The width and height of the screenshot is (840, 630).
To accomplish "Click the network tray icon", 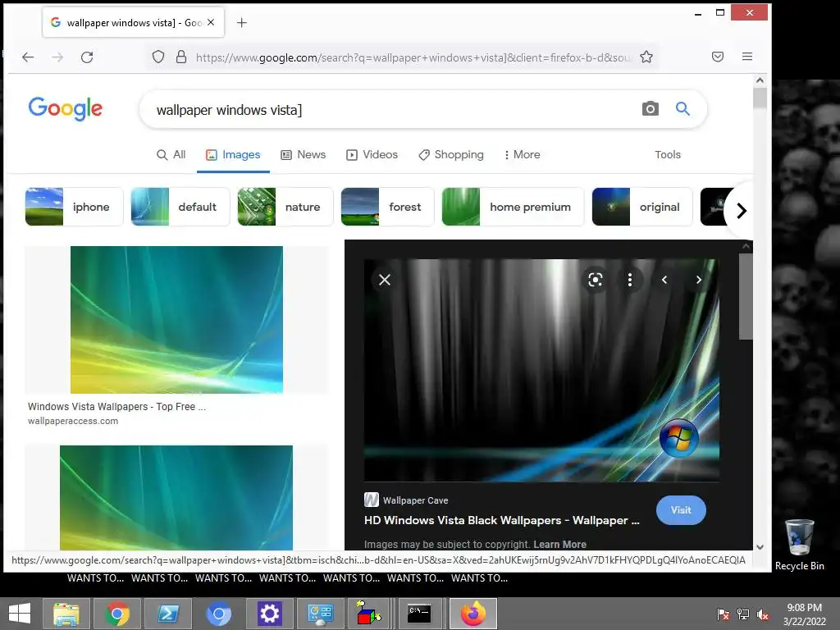I will [743, 614].
